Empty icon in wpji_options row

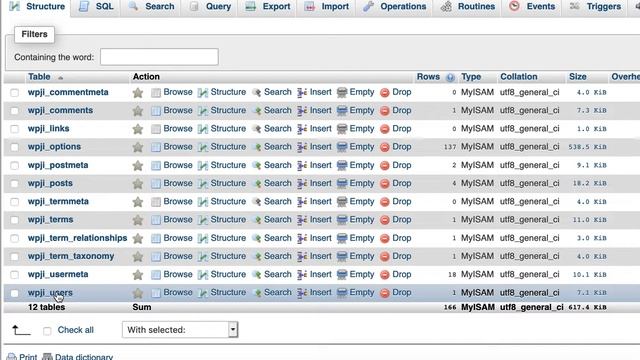click(x=342, y=147)
